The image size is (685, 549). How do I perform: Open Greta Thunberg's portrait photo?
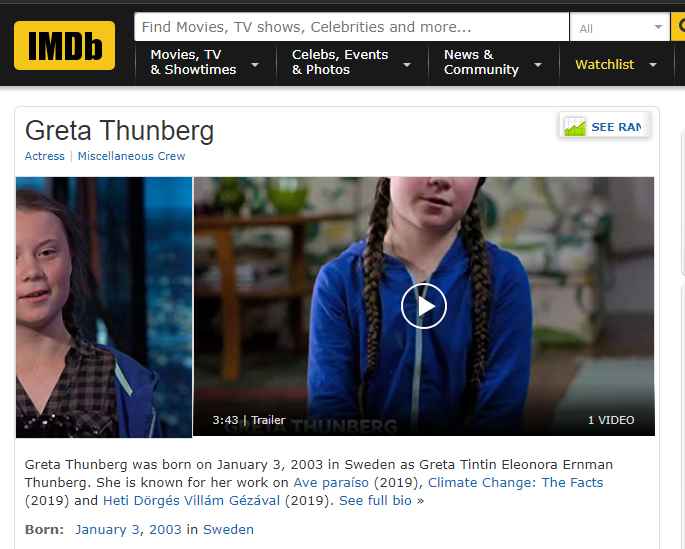104,307
